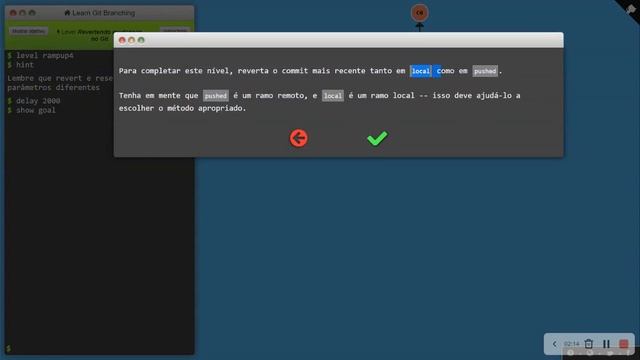Click the 'Mostrar objetivo' button
640x360 pixels.
coord(28,31)
